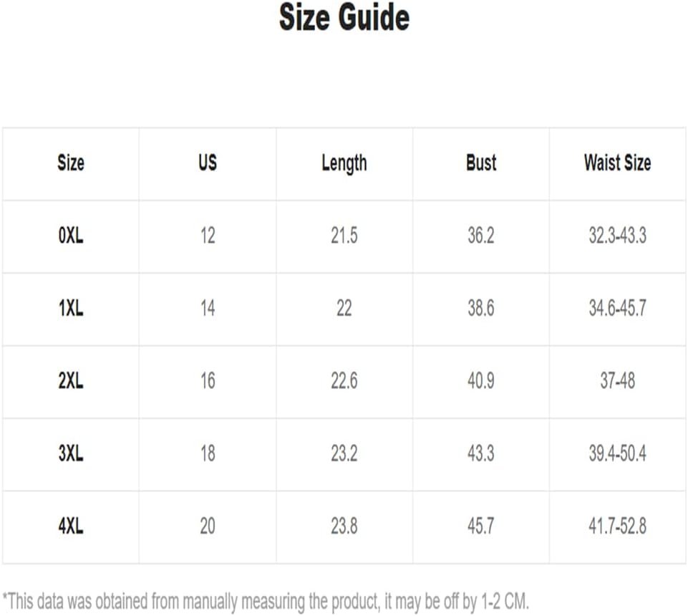This screenshot has height=616, width=688.
Task: Click the Length column header
Action: click(344, 164)
